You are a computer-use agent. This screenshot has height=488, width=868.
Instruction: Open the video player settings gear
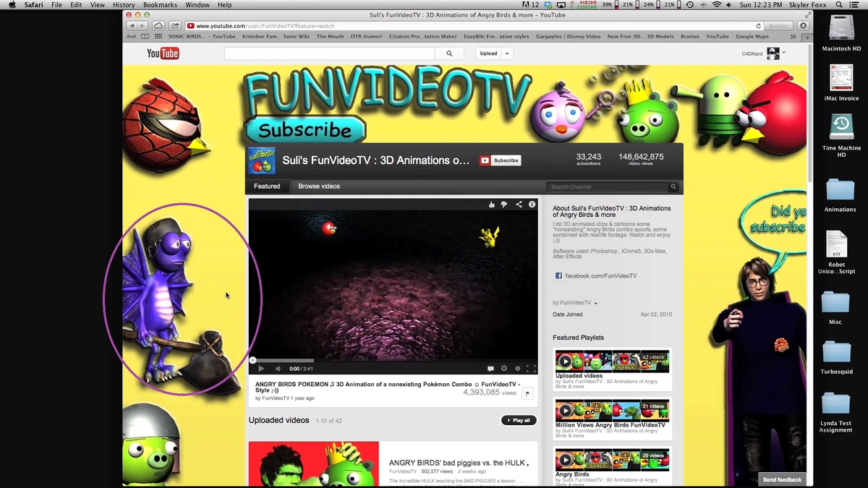504,368
